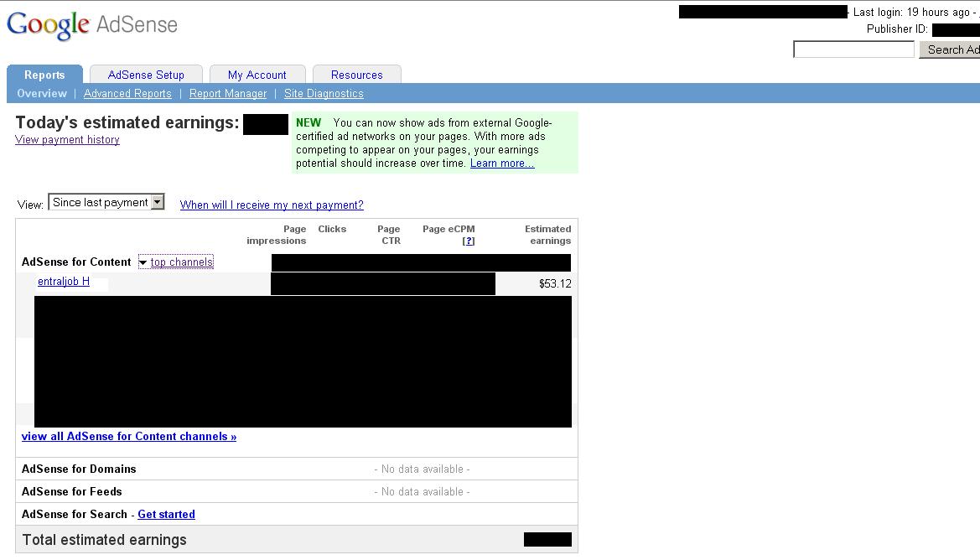The height and width of the screenshot is (560, 980).
Task: Focus the search input field at top right
Action: 853,49
